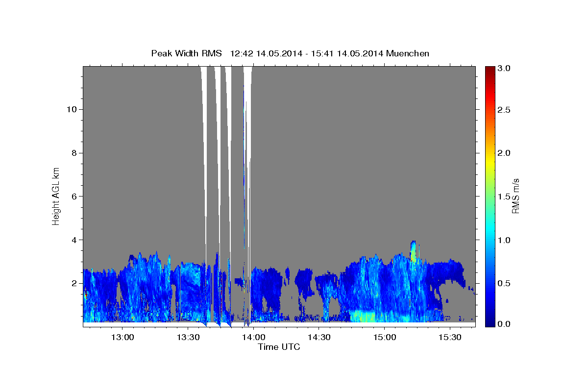Screen dimensions: 588x392
Task: Click the 'Time UTC' axis label
Action: click(x=279, y=347)
